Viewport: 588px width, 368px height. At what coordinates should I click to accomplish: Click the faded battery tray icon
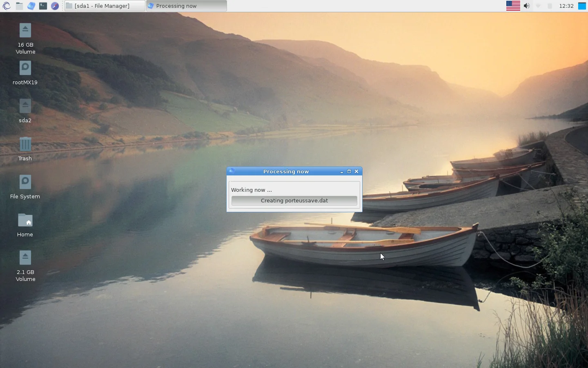click(x=550, y=6)
